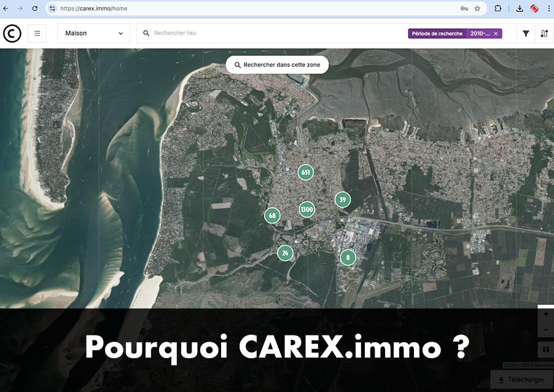Bookmark this page with the star
This screenshot has width=554, height=392.
click(477, 9)
